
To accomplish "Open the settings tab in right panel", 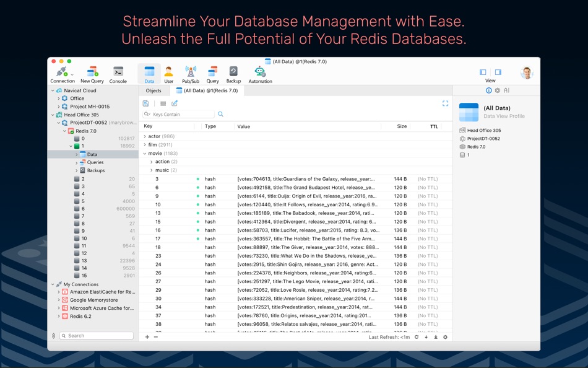I will pos(498,90).
